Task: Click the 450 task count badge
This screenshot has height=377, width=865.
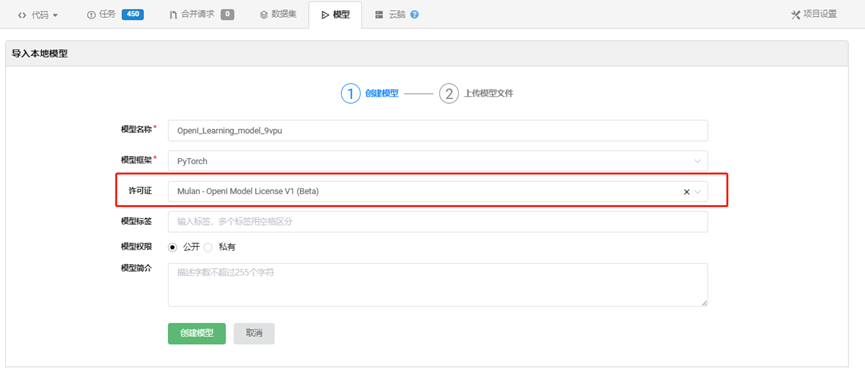Action: click(x=132, y=14)
